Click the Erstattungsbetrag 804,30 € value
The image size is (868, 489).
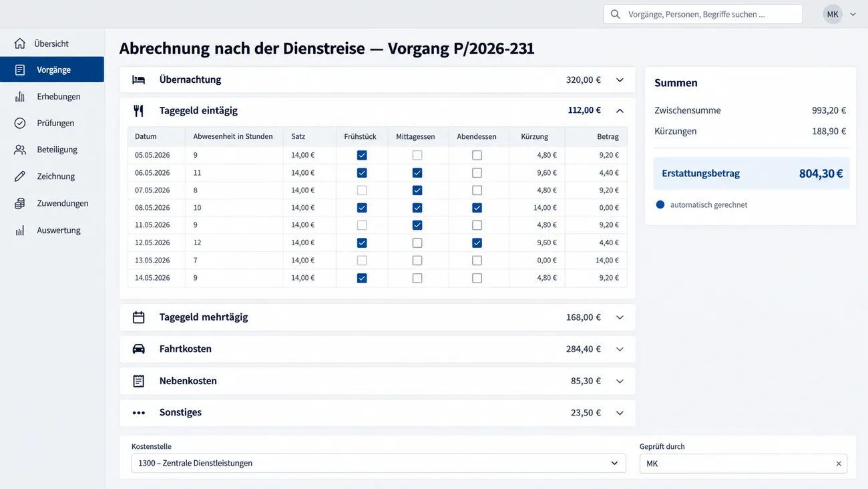(821, 174)
